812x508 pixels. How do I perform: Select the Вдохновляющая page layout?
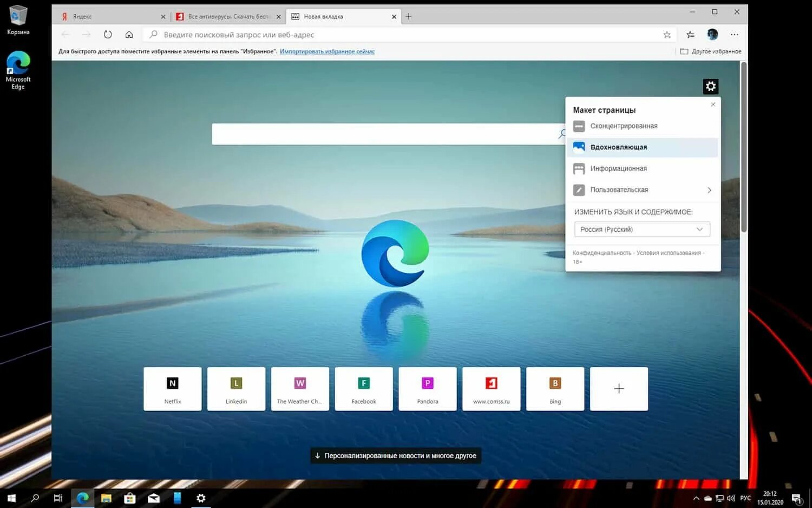pyautogui.click(x=619, y=147)
